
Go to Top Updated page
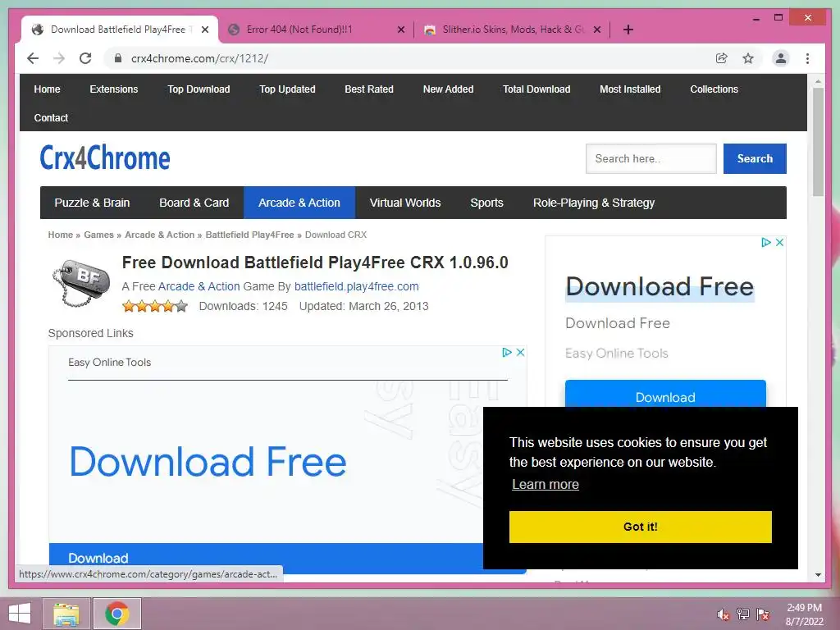pos(287,89)
